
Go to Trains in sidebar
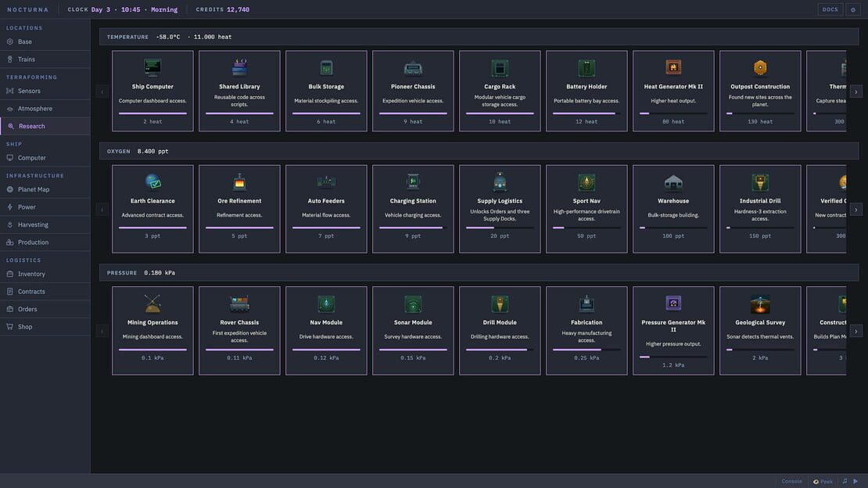[x=45, y=59]
